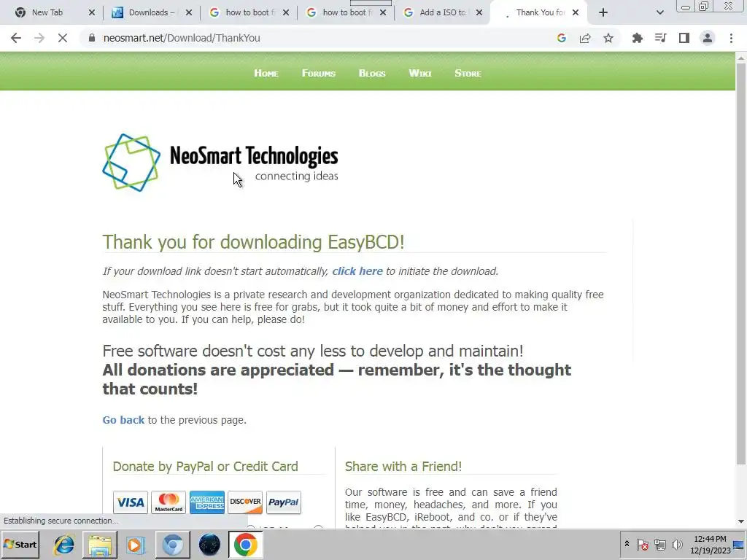Image resolution: width=747 pixels, height=560 pixels.
Task: Click the American Express icon
Action: coord(206,502)
